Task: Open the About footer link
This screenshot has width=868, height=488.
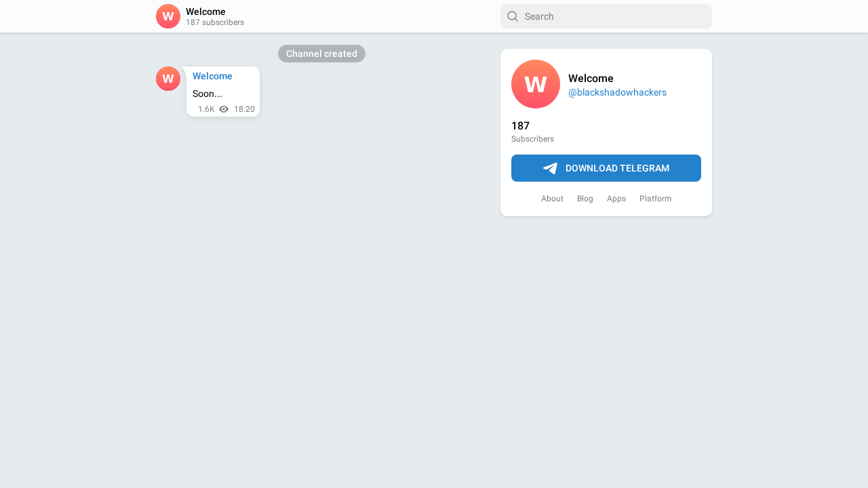Action: pos(552,199)
